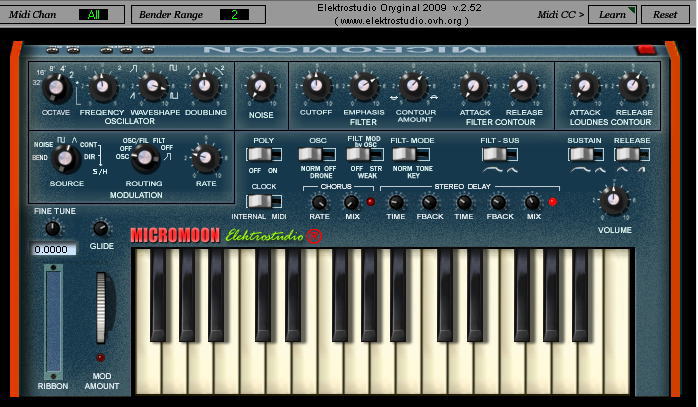Open the Midi Chan value selector

pyautogui.click(x=93, y=15)
